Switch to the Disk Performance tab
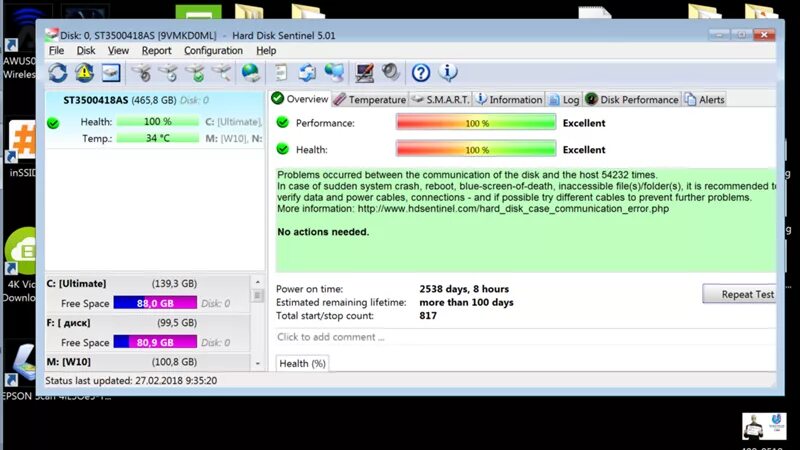Image resolution: width=800 pixels, height=450 pixels. pos(632,99)
